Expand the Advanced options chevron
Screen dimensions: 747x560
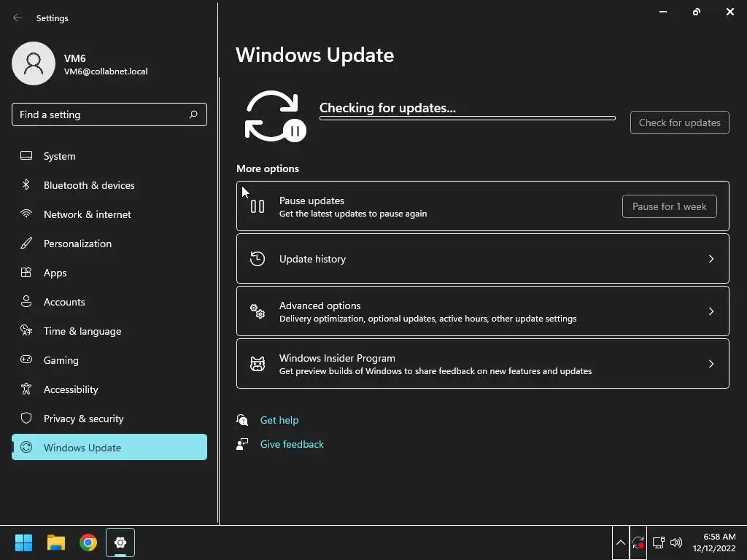[711, 311]
